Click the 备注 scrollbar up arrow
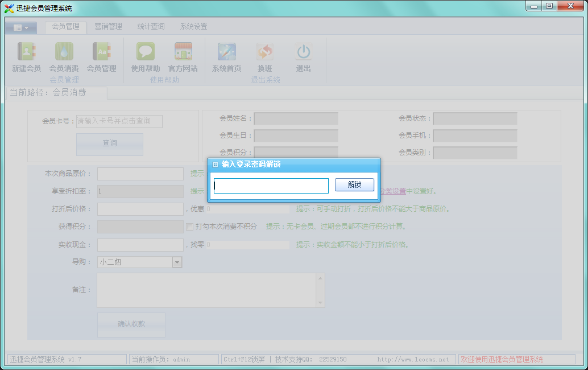The image size is (588, 370). pyautogui.click(x=320, y=278)
